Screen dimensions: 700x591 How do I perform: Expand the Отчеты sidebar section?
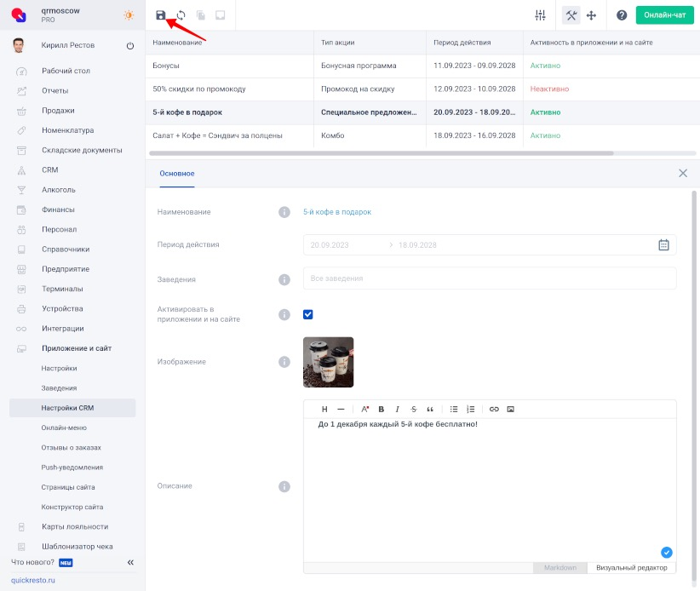tap(55, 90)
